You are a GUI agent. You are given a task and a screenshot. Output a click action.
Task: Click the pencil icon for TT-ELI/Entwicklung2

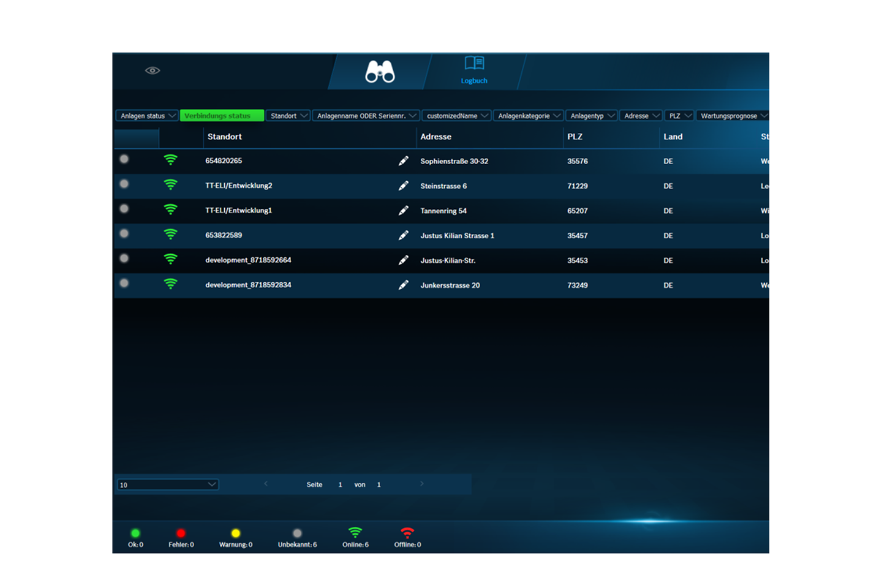[x=403, y=186]
